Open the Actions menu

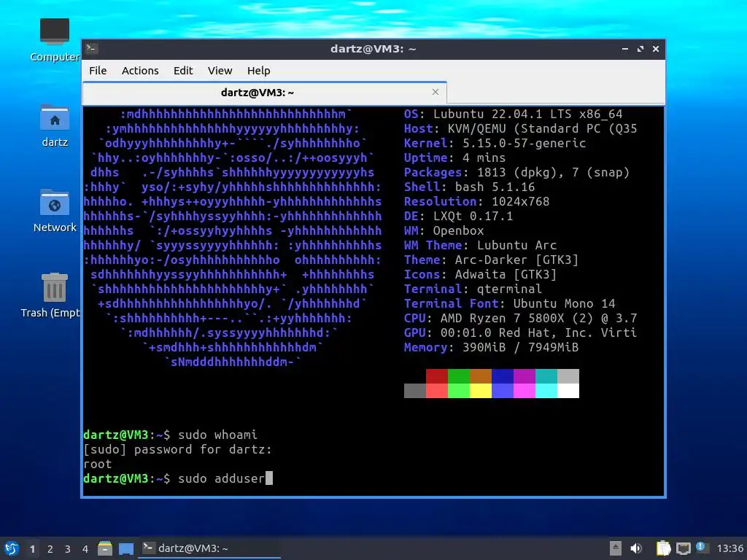pos(140,71)
